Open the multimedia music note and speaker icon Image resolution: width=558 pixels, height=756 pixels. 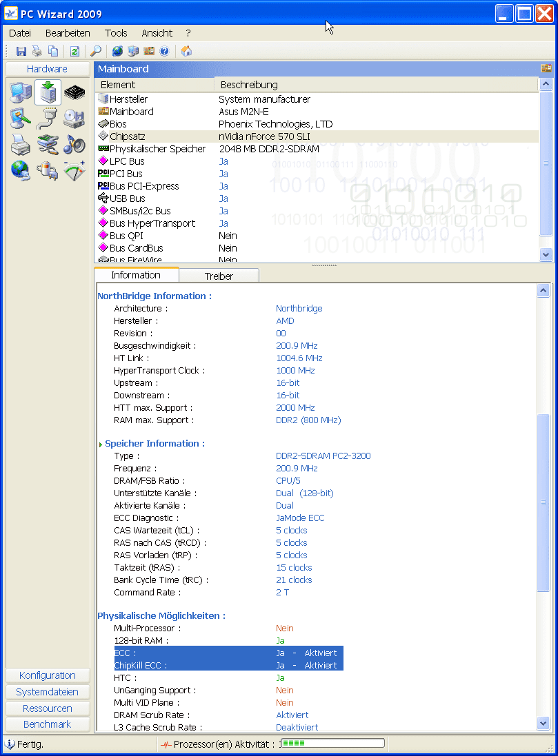coord(74,145)
